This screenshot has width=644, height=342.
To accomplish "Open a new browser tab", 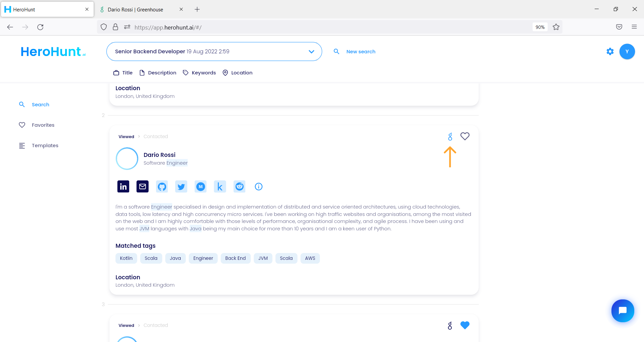I will tap(197, 9).
